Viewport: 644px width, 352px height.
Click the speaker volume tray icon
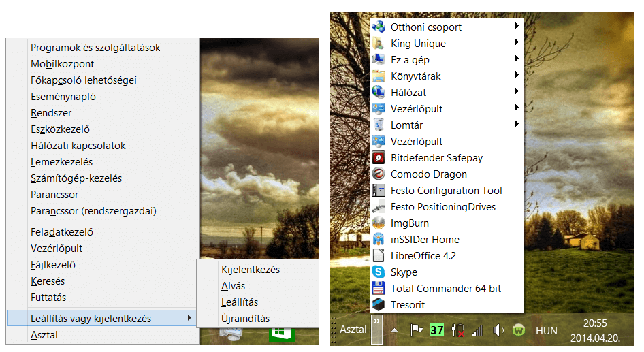click(x=498, y=330)
